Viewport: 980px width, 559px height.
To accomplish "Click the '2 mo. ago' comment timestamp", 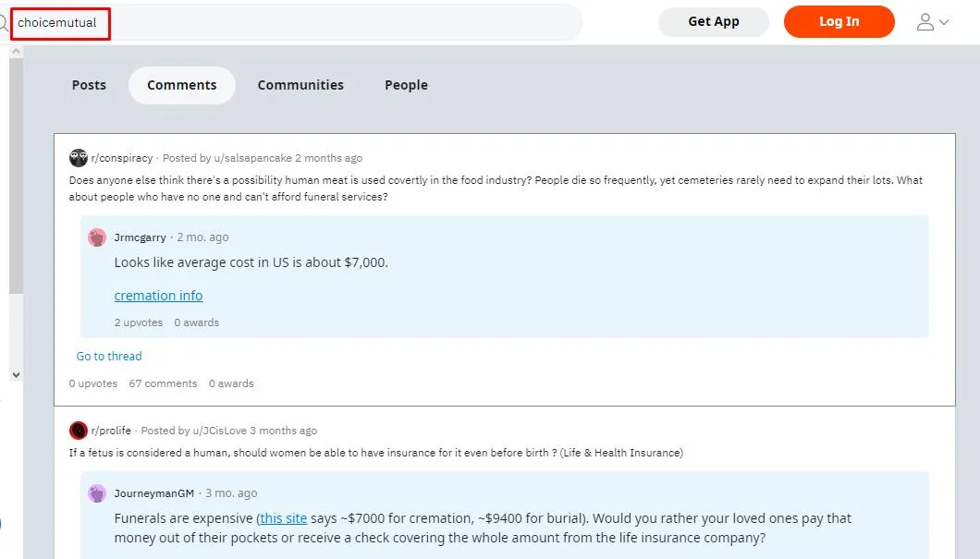I will coord(203,237).
